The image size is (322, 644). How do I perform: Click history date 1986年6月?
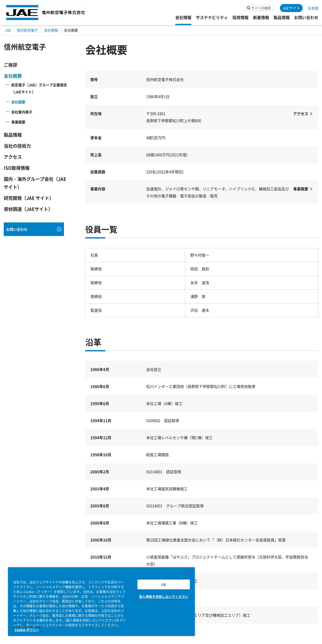[100, 387]
